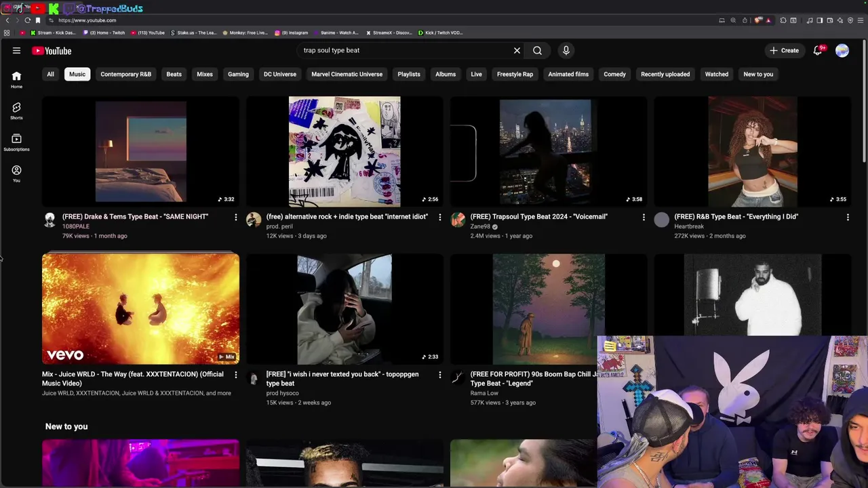
Task: Open the notifications bell
Action: pyautogui.click(x=818, y=50)
